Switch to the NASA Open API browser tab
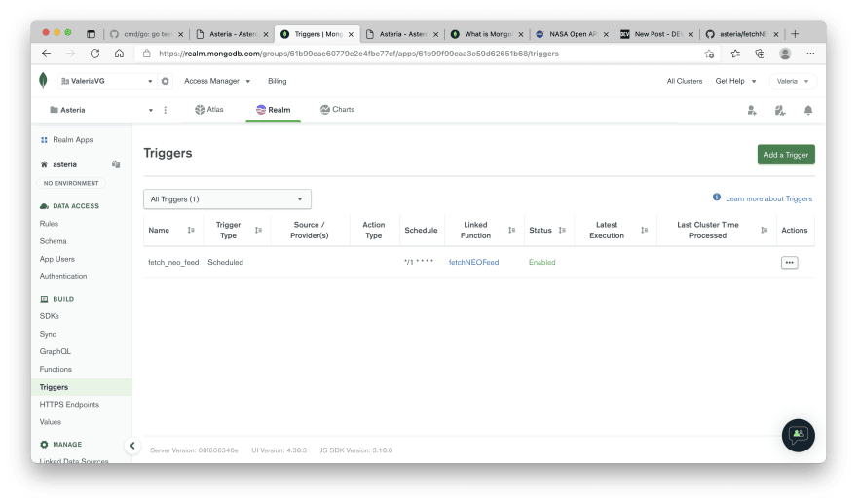 pyautogui.click(x=572, y=34)
